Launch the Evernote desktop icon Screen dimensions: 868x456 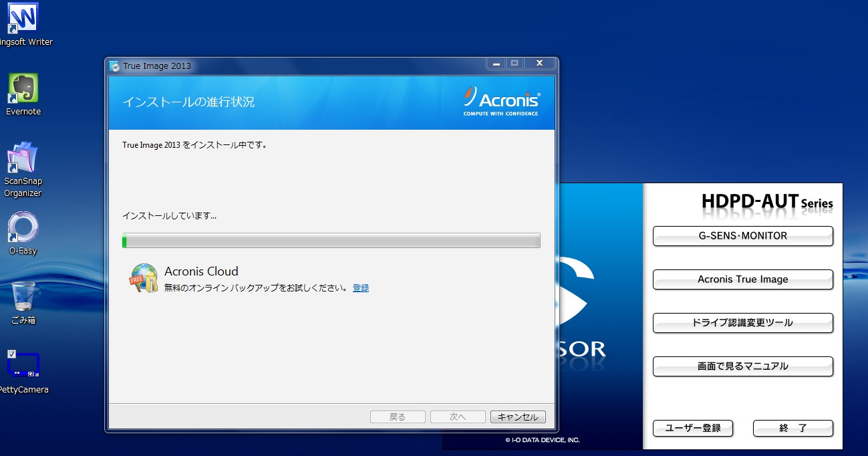tap(23, 94)
